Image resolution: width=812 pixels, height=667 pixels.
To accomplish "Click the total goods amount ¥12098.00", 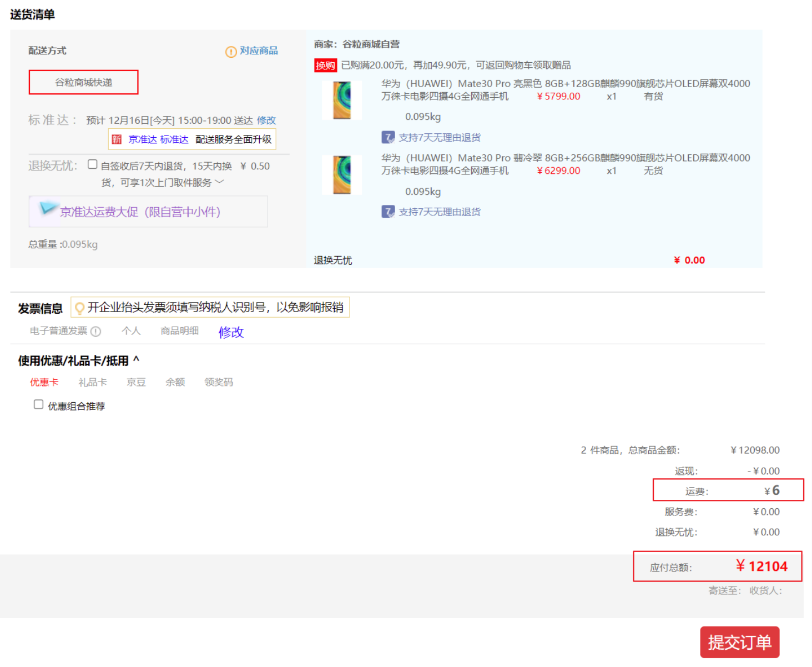I will click(755, 450).
